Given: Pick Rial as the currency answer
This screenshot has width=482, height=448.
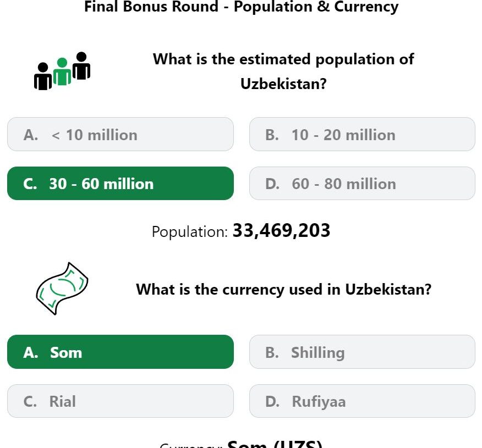Looking at the screenshot, I should (x=120, y=401).
